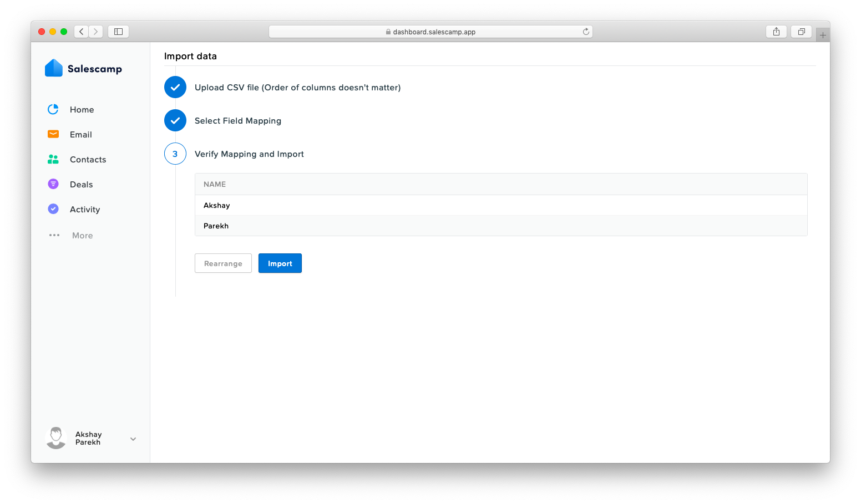Click the address bar showing dashboard.salescamp.app
The height and width of the screenshot is (504, 861).
[x=430, y=32]
